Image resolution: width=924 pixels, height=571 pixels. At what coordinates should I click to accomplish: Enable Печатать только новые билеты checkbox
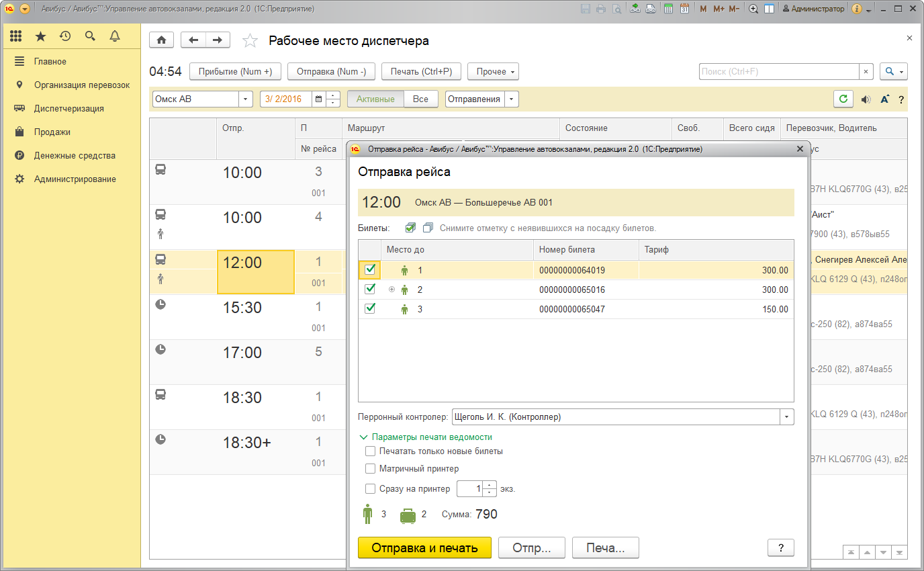(x=370, y=451)
